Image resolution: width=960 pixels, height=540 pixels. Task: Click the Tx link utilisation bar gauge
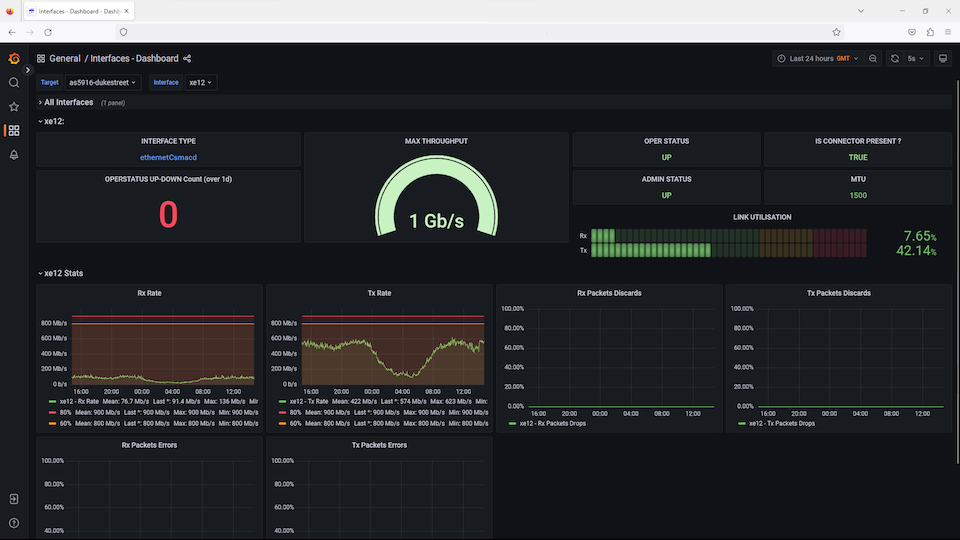(x=729, y=250)
